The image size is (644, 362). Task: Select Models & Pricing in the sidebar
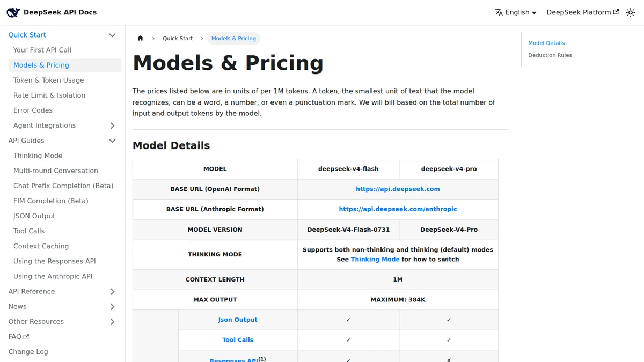tap(65, 65)
